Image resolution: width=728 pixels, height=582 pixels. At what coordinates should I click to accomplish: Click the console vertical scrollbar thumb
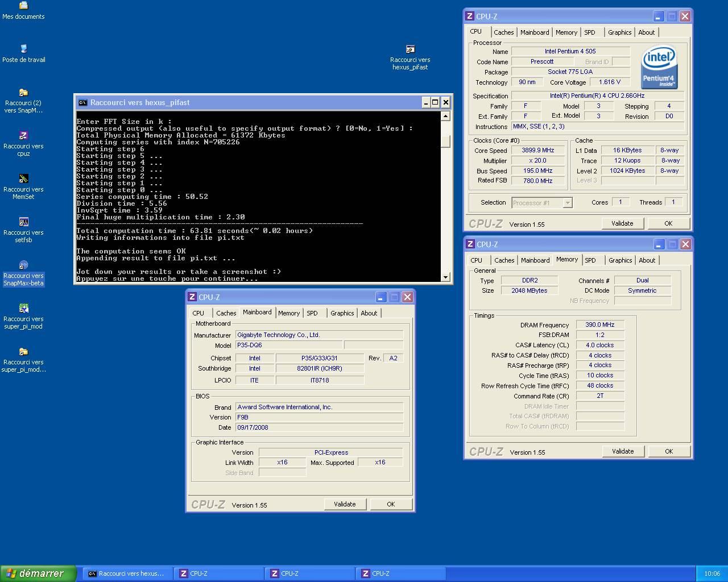(446, 141)
